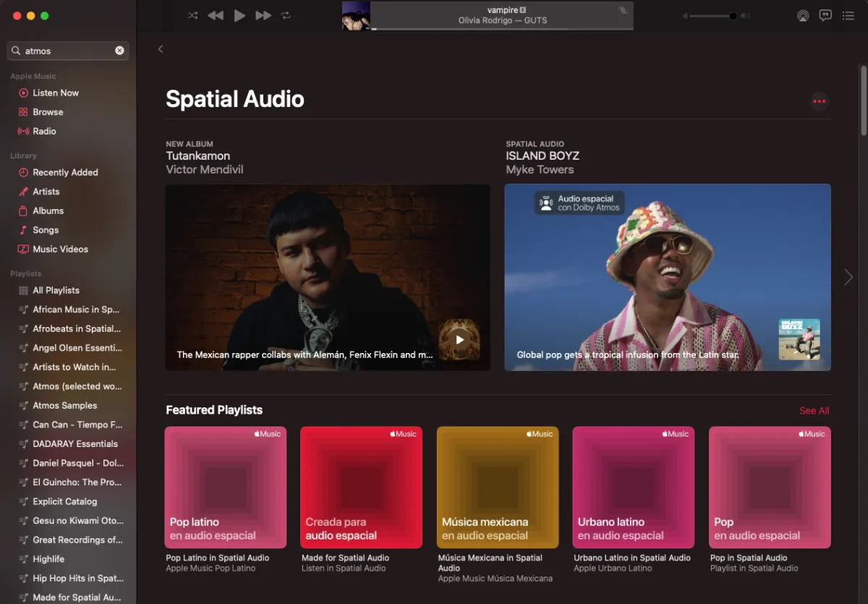The image size is (868, 604).
Task: Click Urbano Latino in Spatial Audio title
Action: click(x=632, y=558)
